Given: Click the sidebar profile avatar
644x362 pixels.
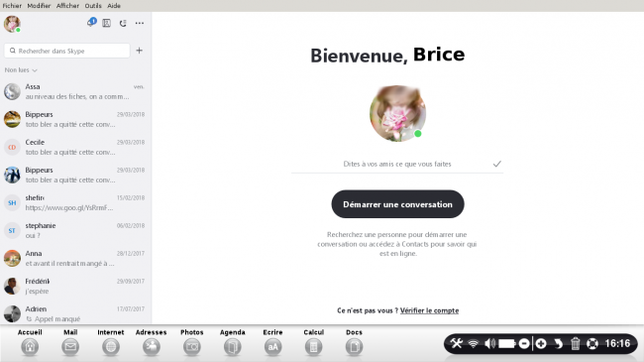Looking at the screenshot, I should [x=12, y=24].
